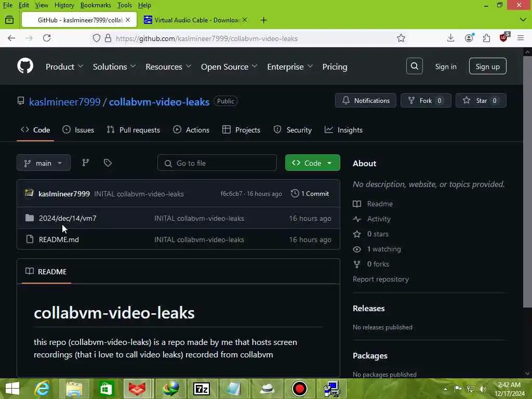Click the Pricing link
This screenshot has width=532, height=399.
click(335, 66)
